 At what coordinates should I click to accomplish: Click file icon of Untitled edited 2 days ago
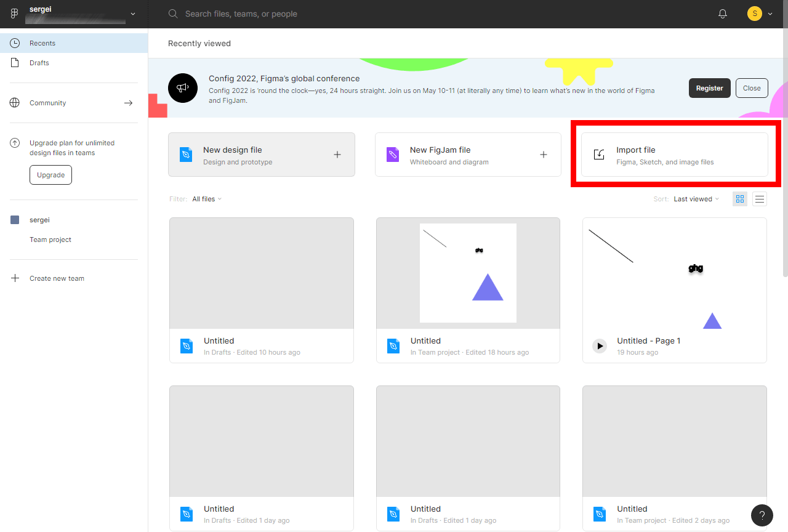pyautogui.click(x=600, y=514)
